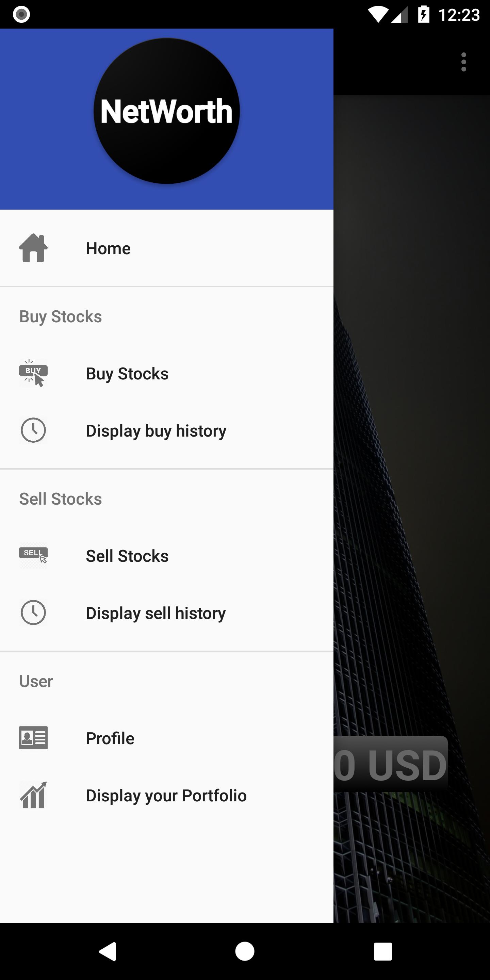Open the Buy Stocks menu item
This screenshot has height=980, width=490.
tap(127, 374)
